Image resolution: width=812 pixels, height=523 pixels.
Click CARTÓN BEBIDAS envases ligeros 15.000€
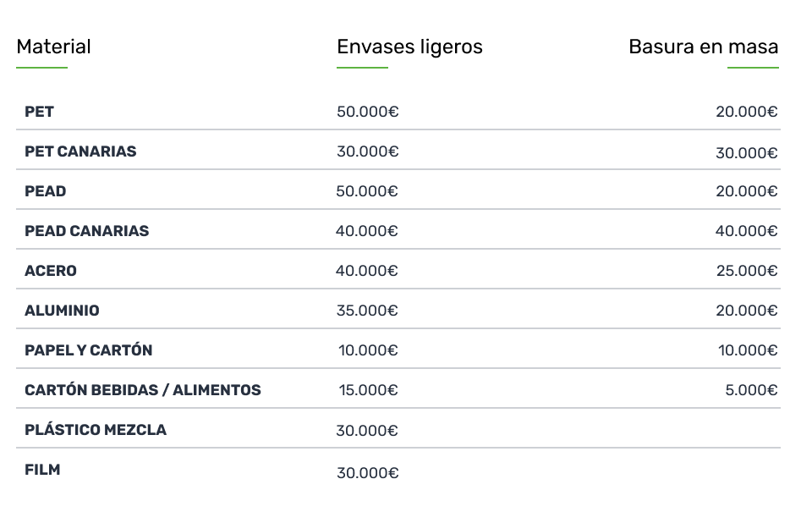coord(368,390)
